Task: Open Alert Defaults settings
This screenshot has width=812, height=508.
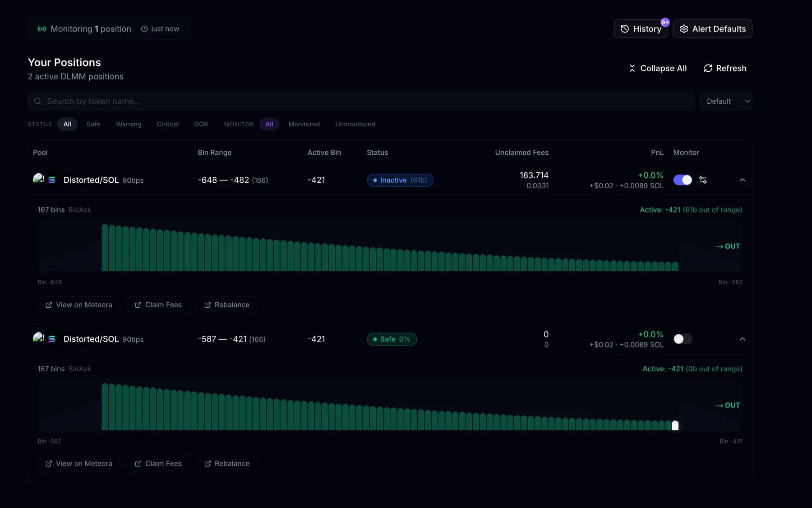Action: tap(712, 29)
